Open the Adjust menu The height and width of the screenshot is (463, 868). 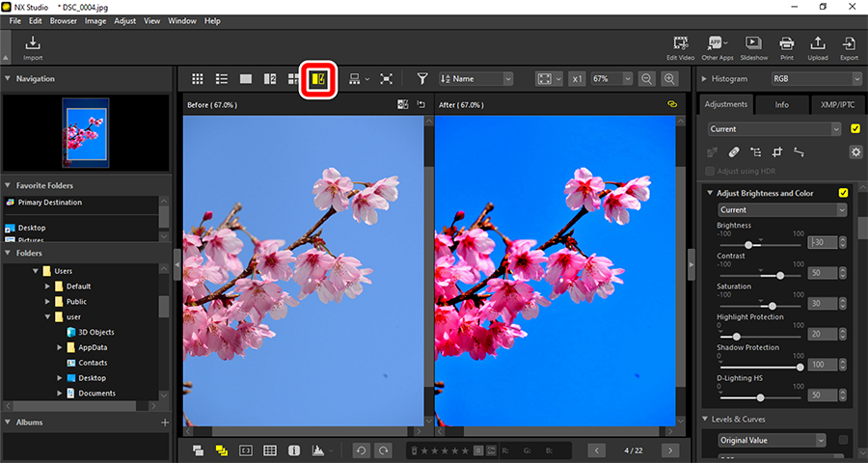pos(125,21)
